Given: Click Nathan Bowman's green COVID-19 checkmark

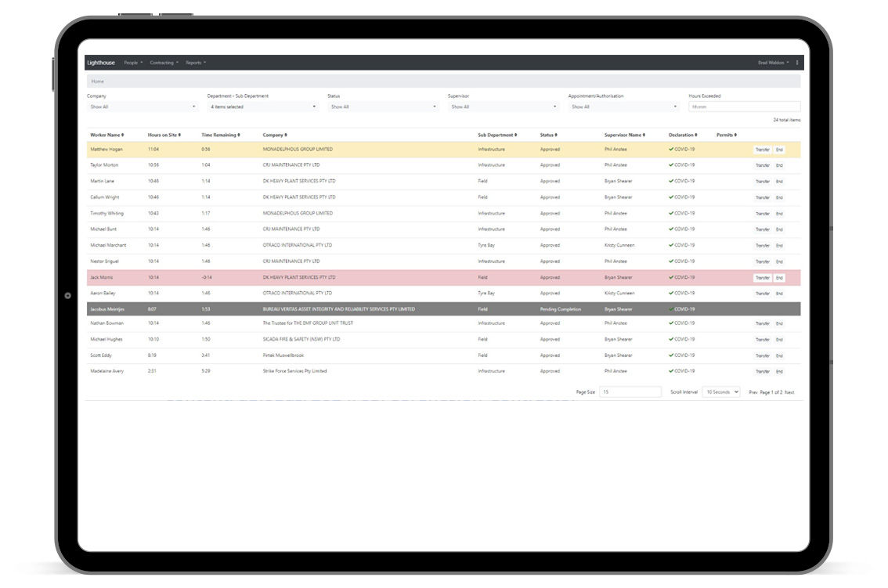Looking at the screenshot, I should pyautogui.click(x=671, y=323).
